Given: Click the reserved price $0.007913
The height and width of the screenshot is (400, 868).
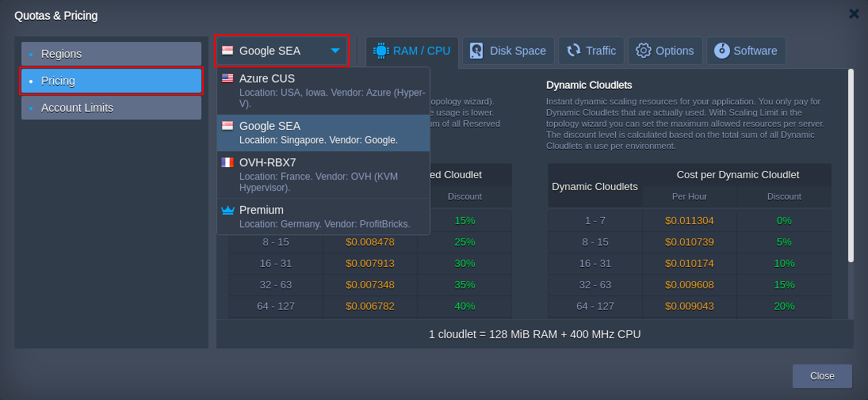Looking at the screenshot, I should pos(370,263).
